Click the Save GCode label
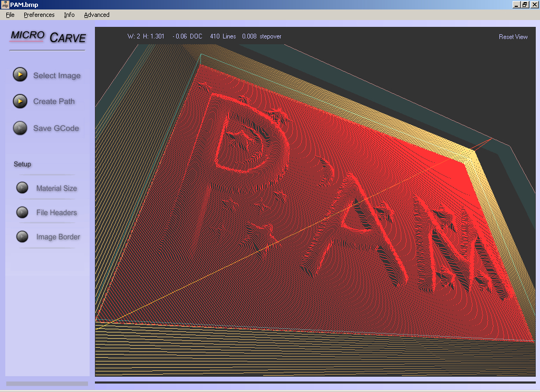 coord(56,128)
